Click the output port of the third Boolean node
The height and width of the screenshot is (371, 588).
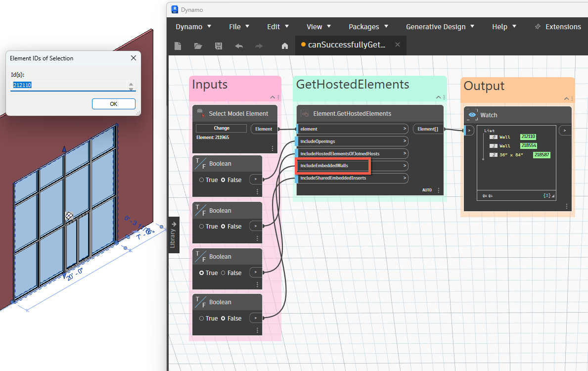click(x=256, y=273)
